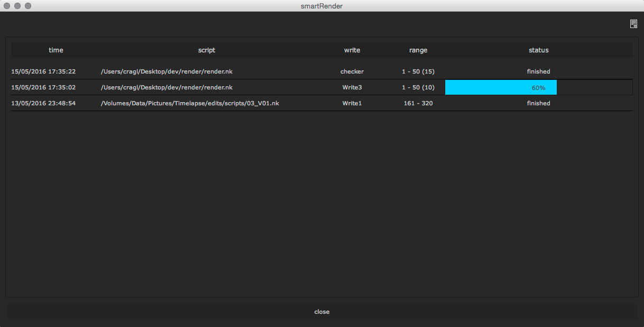Sort by the script column header
The width and height of the screenshot is (644, 327).
(x=207, y=50)
